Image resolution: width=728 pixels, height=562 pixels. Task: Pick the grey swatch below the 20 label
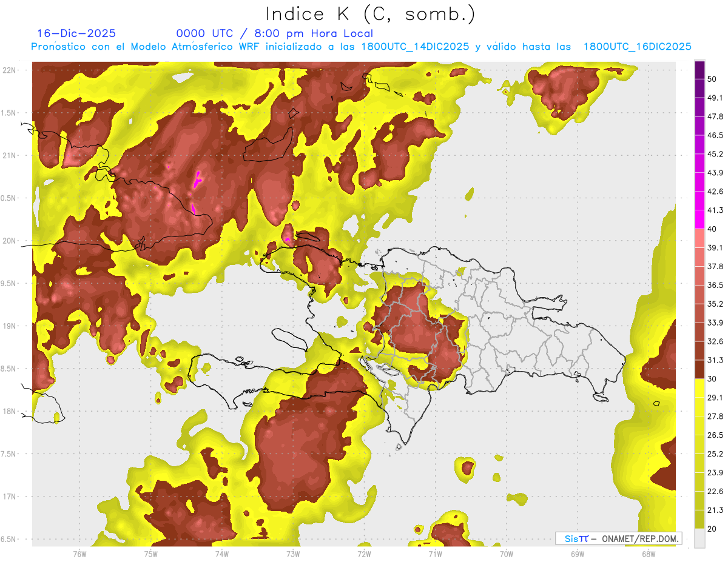(x=699, y=538)
